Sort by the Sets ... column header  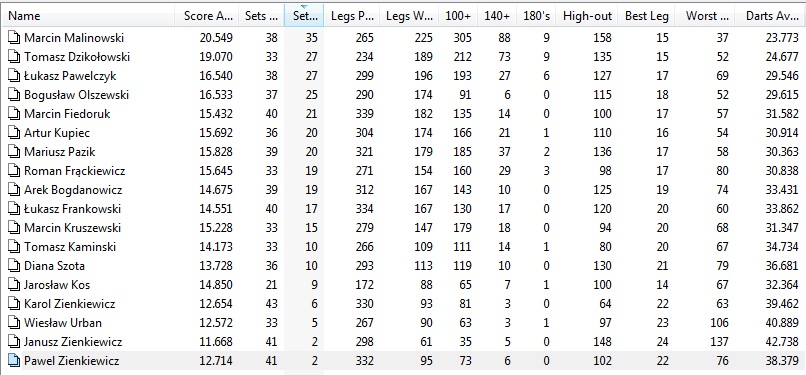tap(262, 16)
